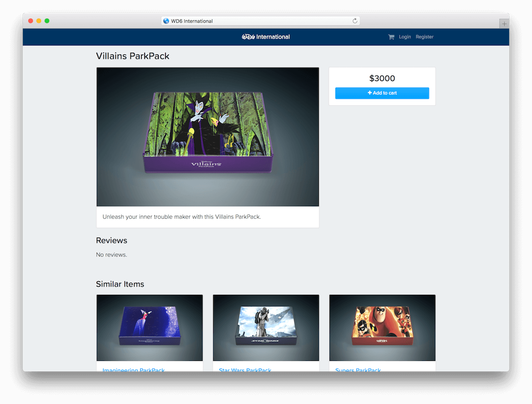Click the 'No reviews.' text
Screen dimensions: 532x404
click(111, 255)
